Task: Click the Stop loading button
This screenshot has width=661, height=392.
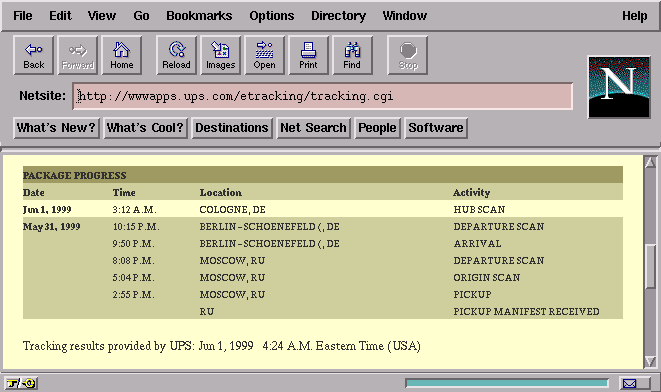Action: click(408, 55)
